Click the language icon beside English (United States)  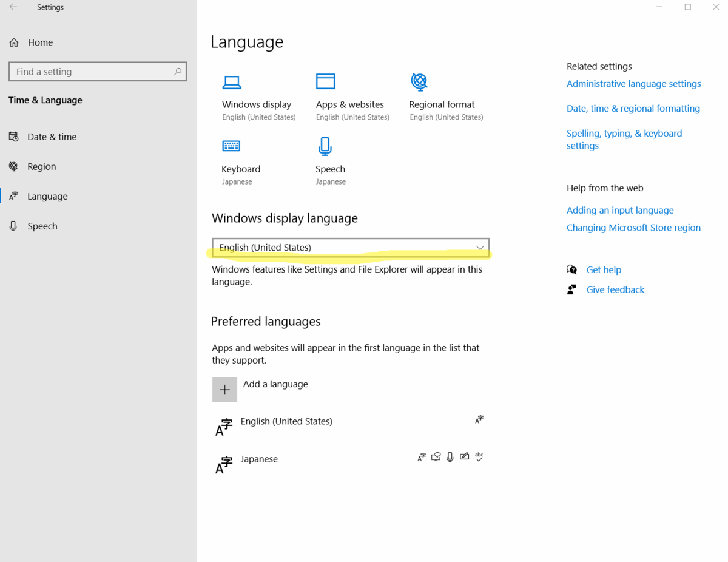pyautogui.click(x=224, y=427)
